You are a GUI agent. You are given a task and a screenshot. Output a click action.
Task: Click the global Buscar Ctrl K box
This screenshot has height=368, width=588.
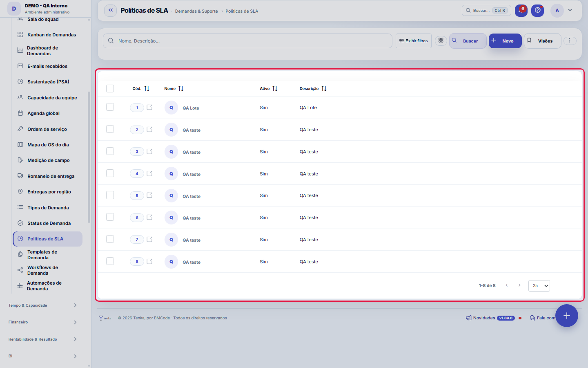tap(486, 10)
